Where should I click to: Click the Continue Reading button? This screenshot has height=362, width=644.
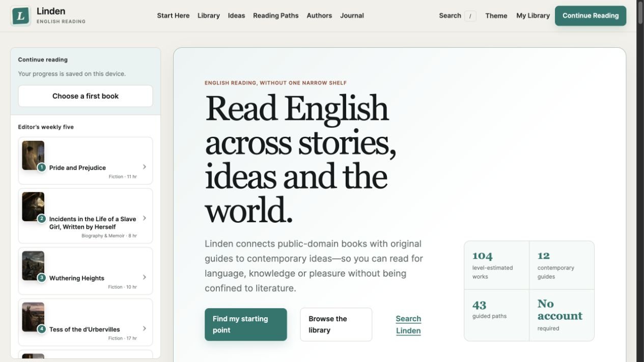(591, 16)
